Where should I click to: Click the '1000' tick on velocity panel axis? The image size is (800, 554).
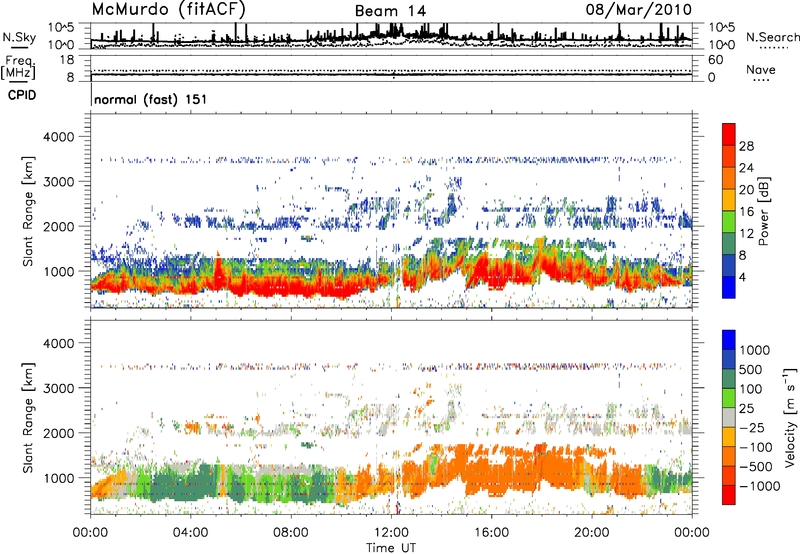pyautogui.click(x=59, y=478)
